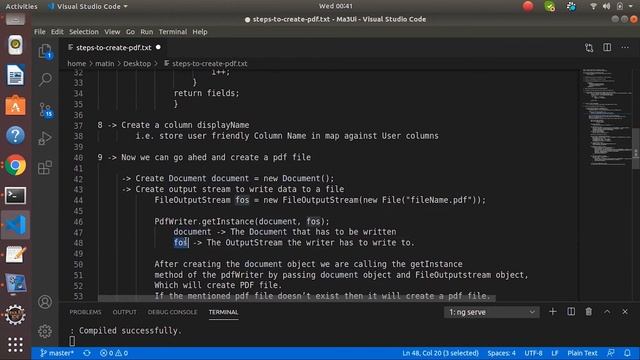Open the Help menu
Image resolution: width=640 pixels, height=360 pixels.
[x=200, y=32]
